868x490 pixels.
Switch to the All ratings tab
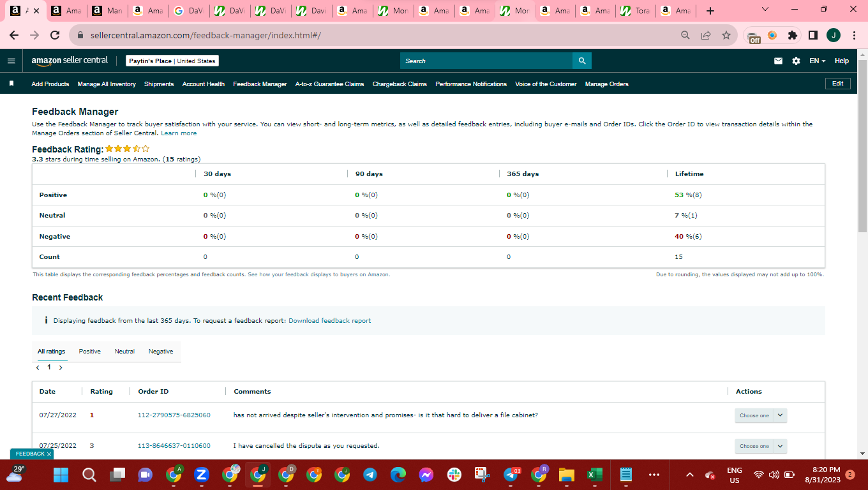tap(52, 352)
